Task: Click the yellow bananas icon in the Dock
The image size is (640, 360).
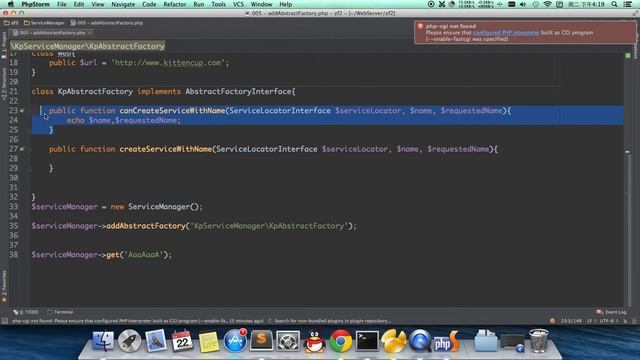Action: [x=393, y=341]
